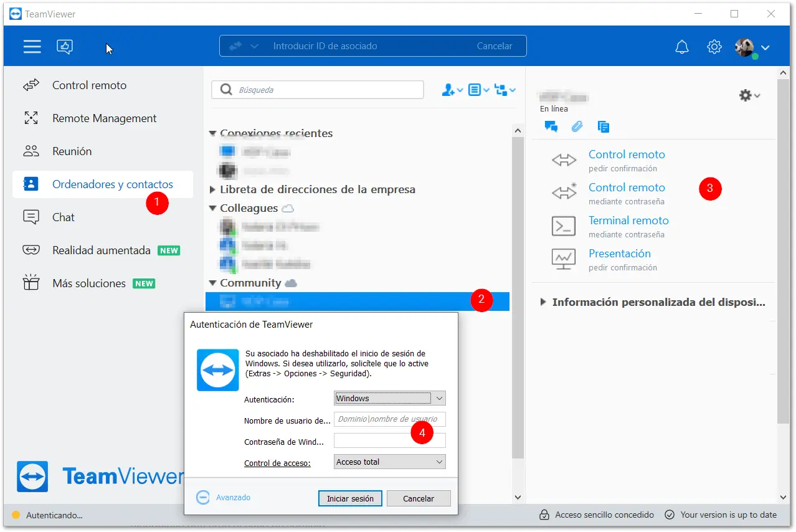Screen dimensions: 796x532
Task: Expand Libreta de direcciones de la empresa
Action: (213, 189)
